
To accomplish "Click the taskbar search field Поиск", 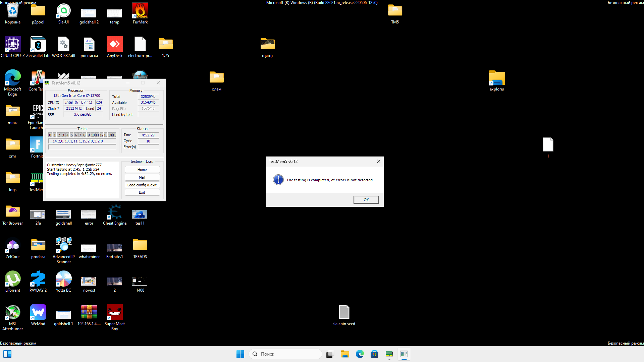I will [285, 354].
